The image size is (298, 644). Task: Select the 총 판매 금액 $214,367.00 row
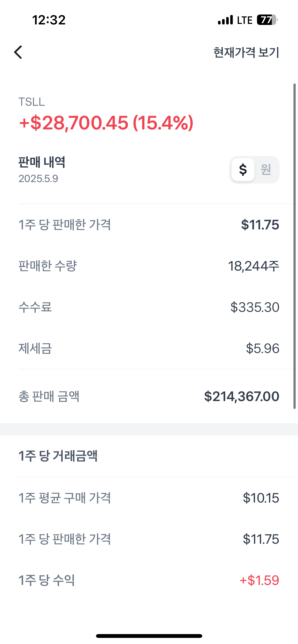pyautogui.click(x=149, y=396)
